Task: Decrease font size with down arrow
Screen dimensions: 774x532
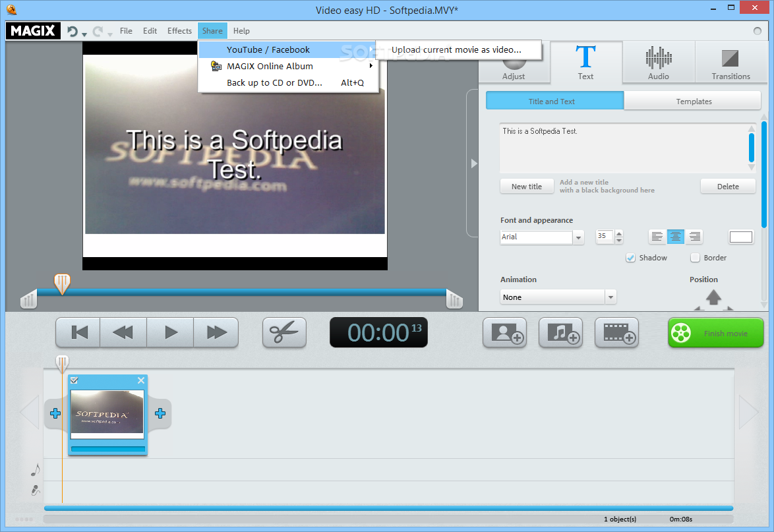Action: (x=619, y=241)
